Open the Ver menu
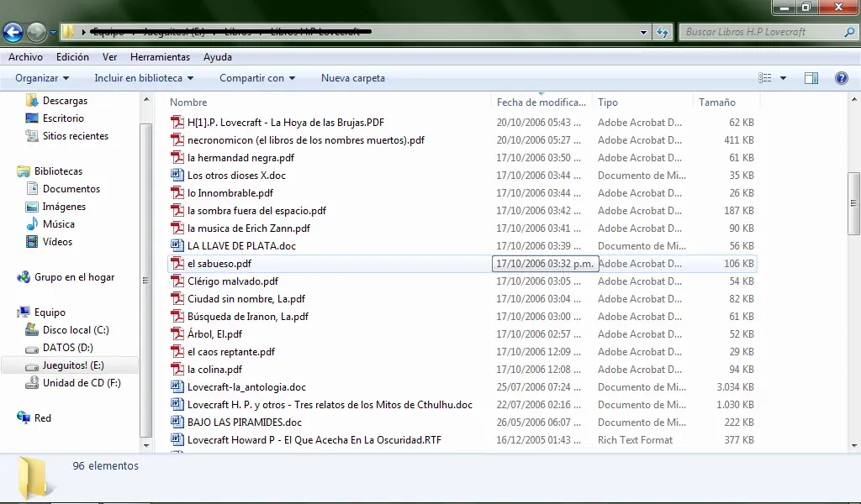 tap(110, 57)
